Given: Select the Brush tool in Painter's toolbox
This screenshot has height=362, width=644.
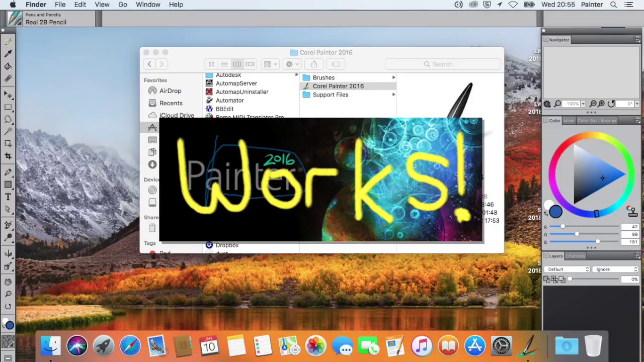Looking at the screenshot, I should [x=8, y=42].
